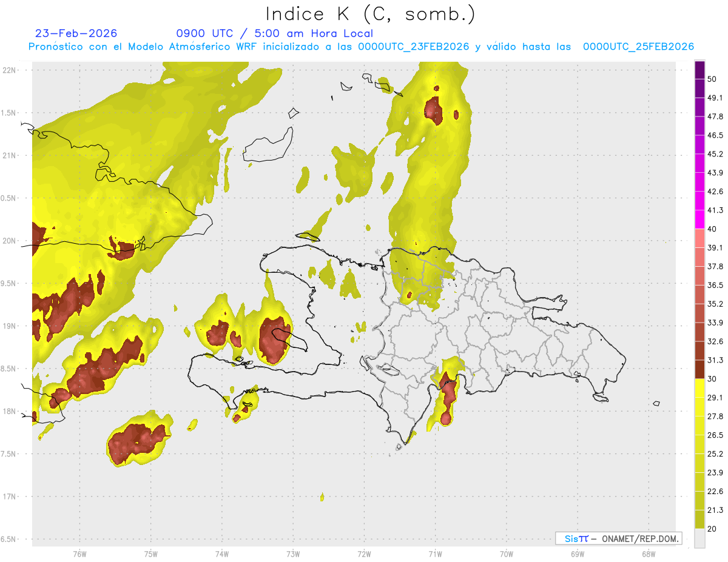This screenshot has height=562, width=728.
Task: Click the '71W' longitude label
Action: point(435,554)
